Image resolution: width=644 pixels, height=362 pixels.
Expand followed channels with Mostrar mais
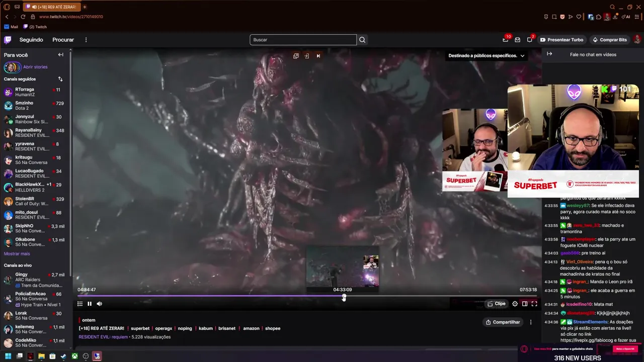17,254
